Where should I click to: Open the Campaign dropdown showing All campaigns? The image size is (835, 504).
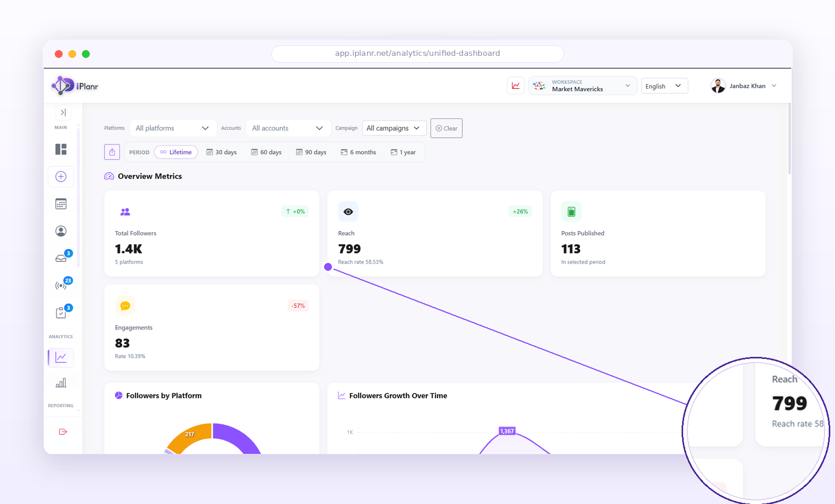[394, 128]
